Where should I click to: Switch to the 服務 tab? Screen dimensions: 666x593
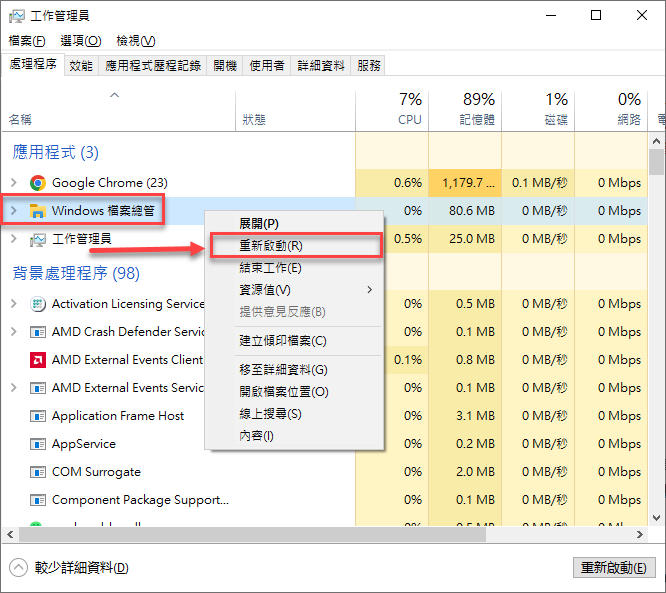point(368,65)
